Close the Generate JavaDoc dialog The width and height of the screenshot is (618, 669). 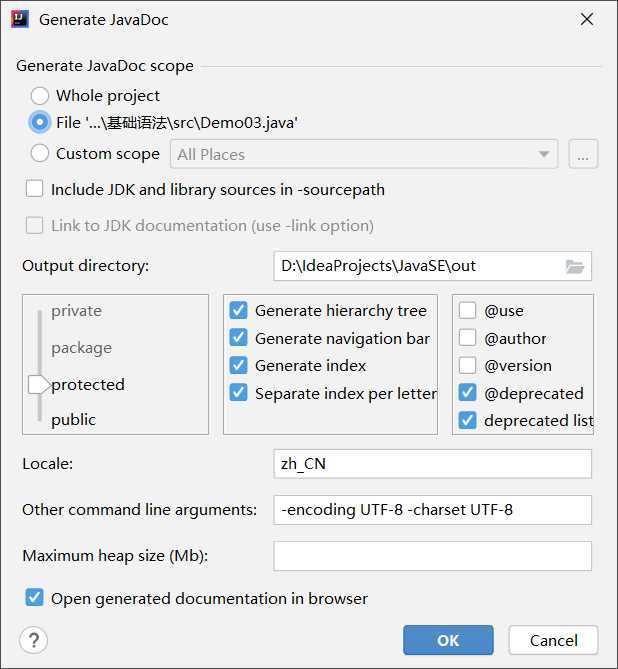pos(587,19)
